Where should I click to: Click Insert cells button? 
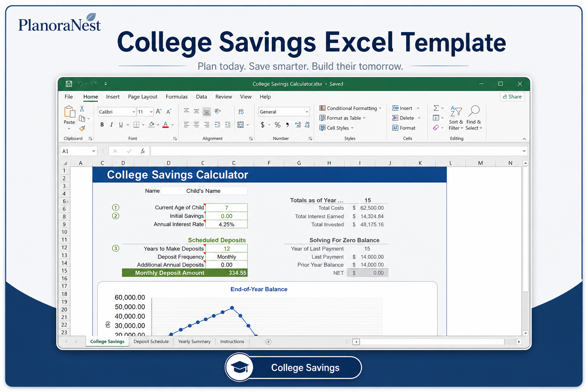[x=406, y=108]
